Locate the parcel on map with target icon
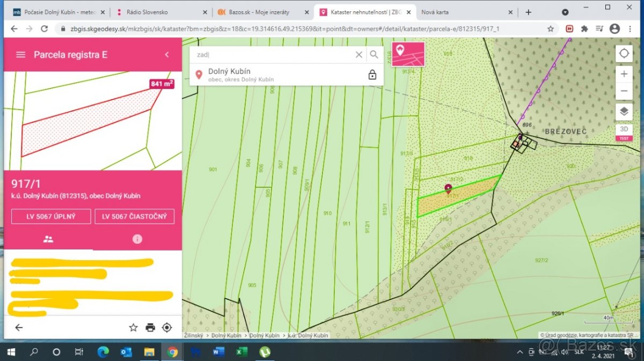The image size is (644, 361). tap(167, 328)
